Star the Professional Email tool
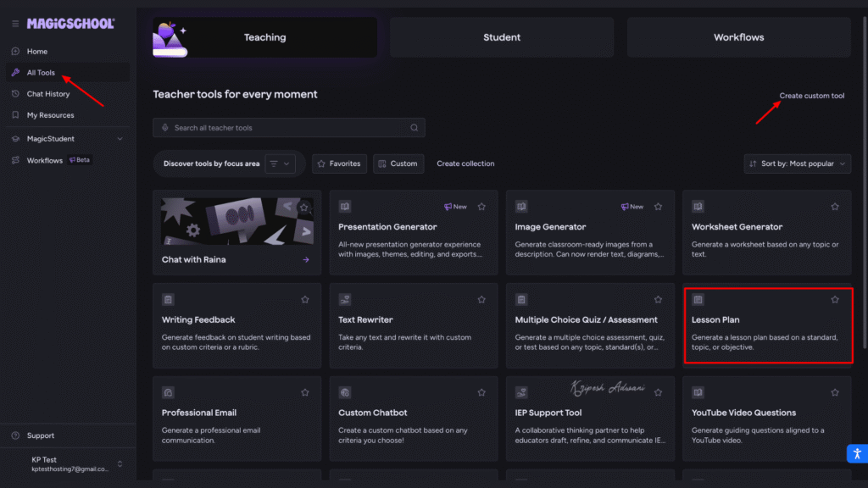 coord(305,392)
